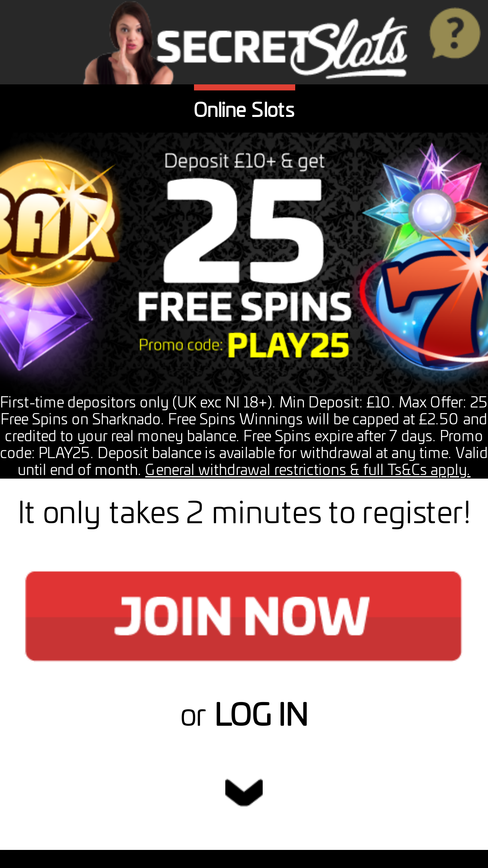Click the PLAY25 promo code text
This screenshot has height=868, width=488.
coord(288,346)
